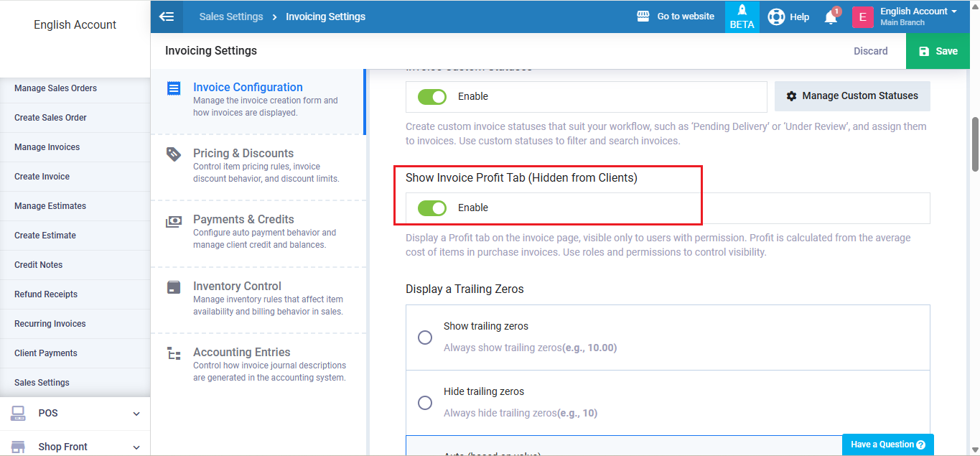
Task: Click the Payments & Credits cash icon
Action: pos(174,221)
